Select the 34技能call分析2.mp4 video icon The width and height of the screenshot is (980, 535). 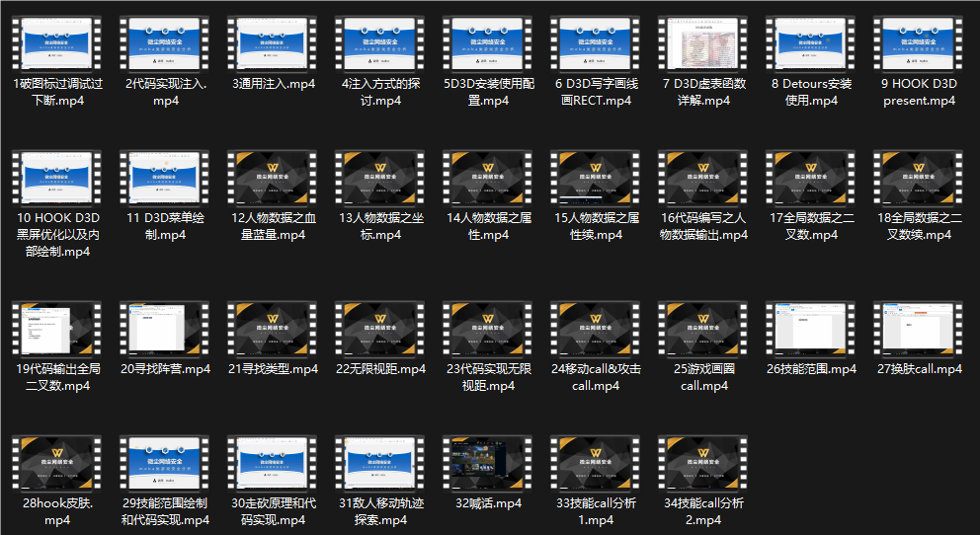pos(703,463)
